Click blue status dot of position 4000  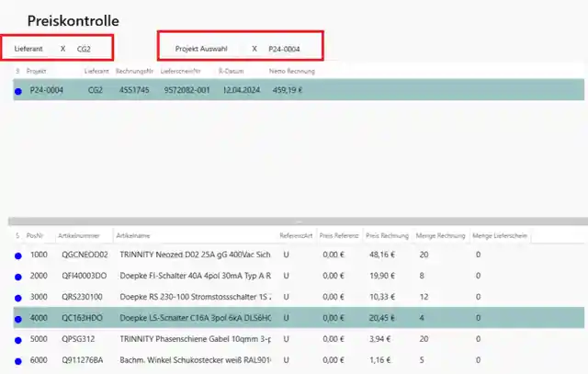pyautogui.click(x=18, y=319)
